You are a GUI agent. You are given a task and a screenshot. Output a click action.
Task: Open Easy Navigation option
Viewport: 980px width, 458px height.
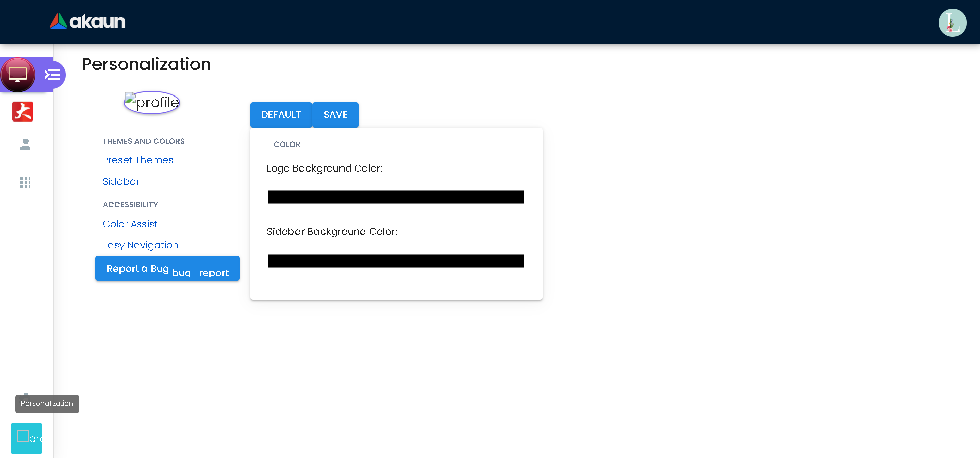(141, 245)
